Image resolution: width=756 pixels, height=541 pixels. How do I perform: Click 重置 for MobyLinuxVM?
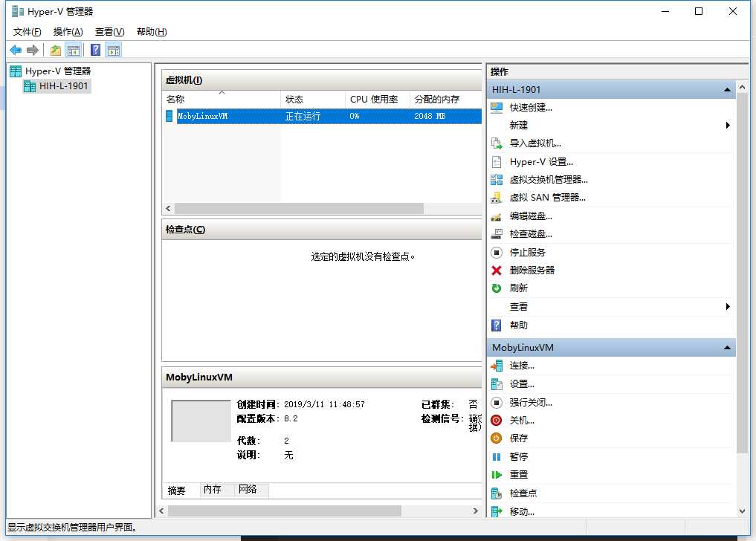click(518, 474)
